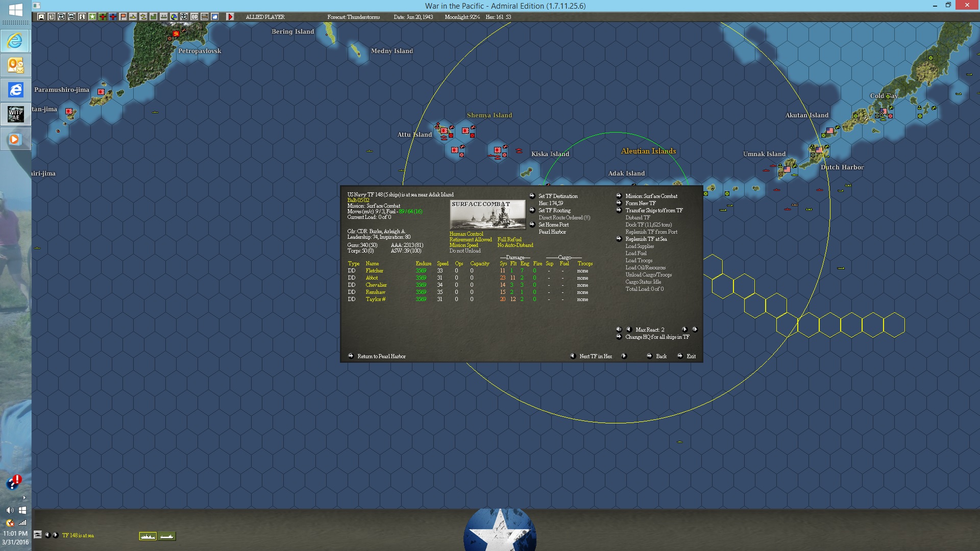This screenshot has height=551, width=980.
Task: Click the info 'i' toolbar icon
Action: click(x=82, y=17)
